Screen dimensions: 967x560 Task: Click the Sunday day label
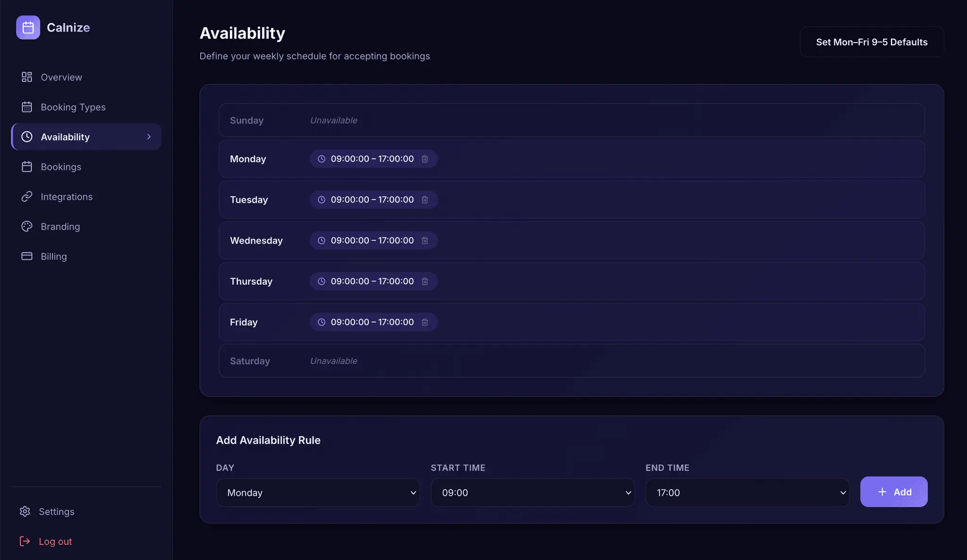click(246, 120)
